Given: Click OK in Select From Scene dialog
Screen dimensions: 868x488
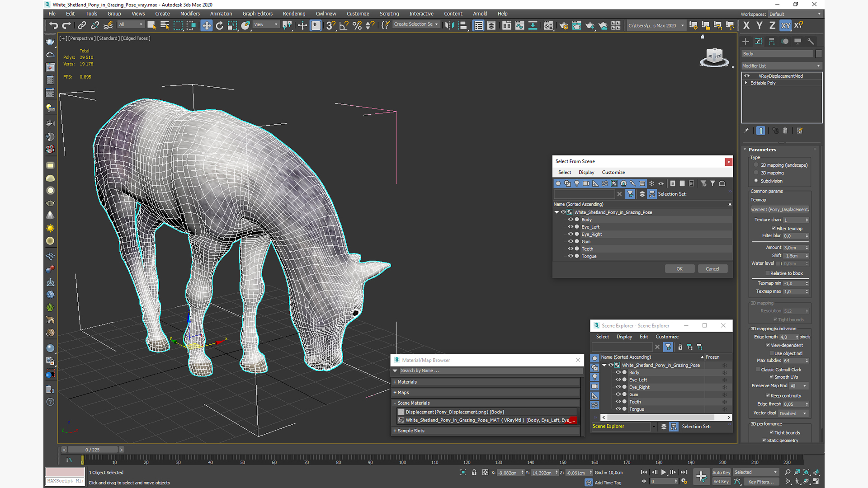Looking at the screenshot, I should (x=679, y=269).
